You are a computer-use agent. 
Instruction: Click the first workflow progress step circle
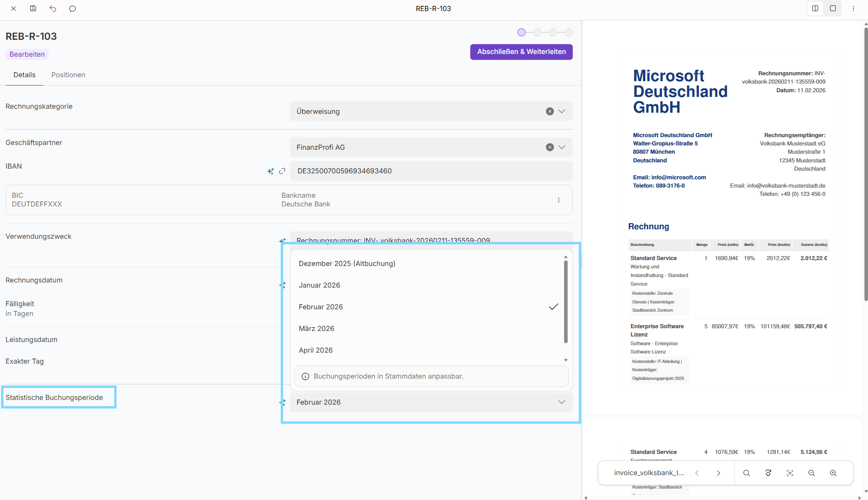pos(522,32)
